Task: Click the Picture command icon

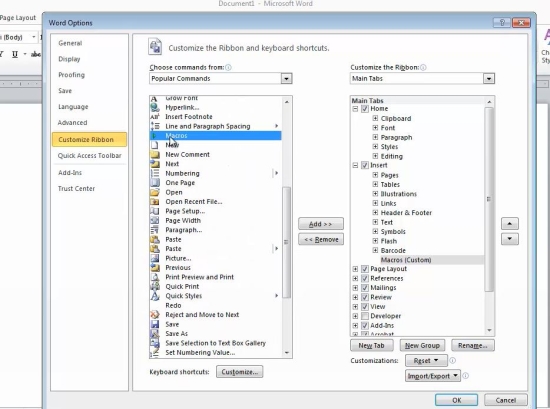Action: 155,258
